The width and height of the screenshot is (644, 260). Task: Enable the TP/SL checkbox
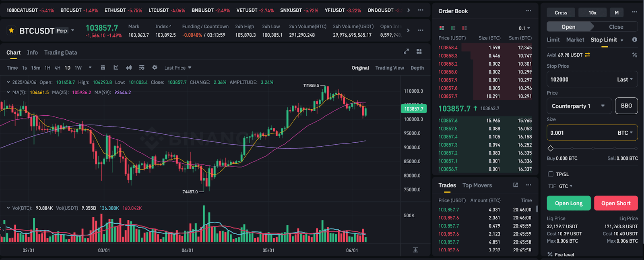tap(551, 174)
